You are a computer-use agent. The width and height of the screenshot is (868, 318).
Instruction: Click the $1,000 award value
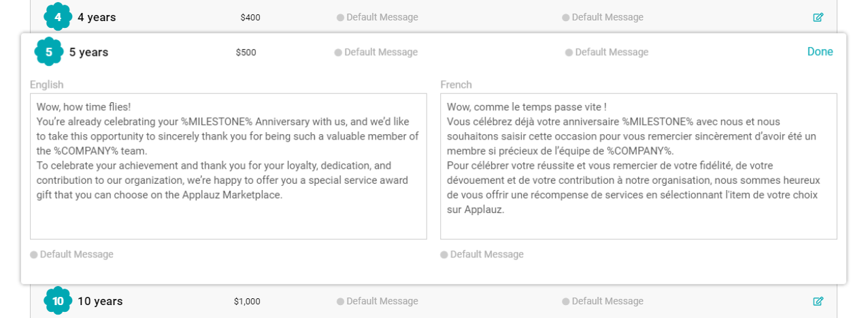pos(247,301)
